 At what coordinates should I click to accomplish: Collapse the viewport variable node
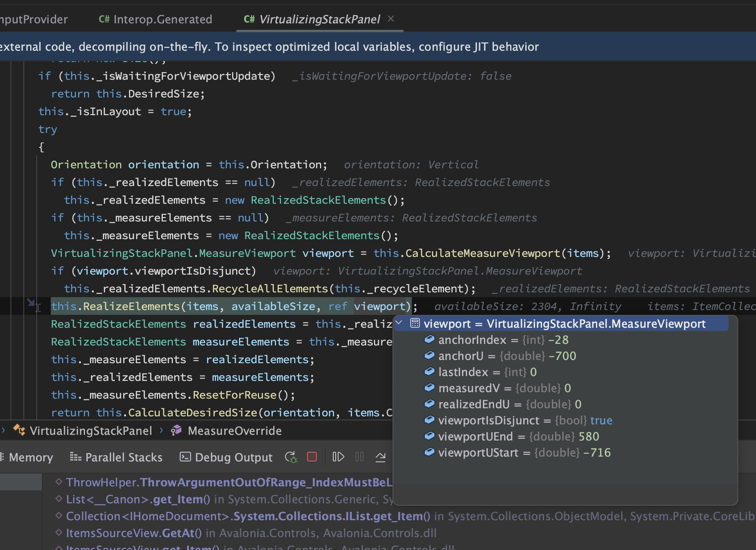point(398,323)
